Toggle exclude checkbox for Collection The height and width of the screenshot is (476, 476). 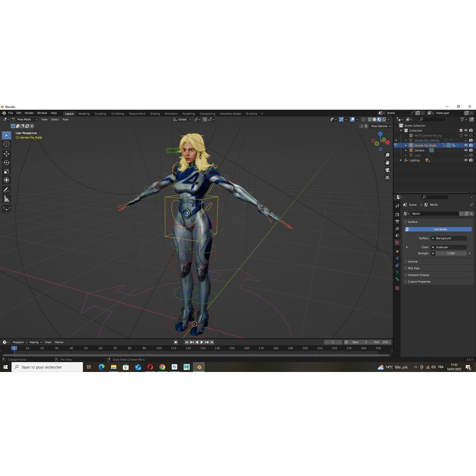pos(461,130)
